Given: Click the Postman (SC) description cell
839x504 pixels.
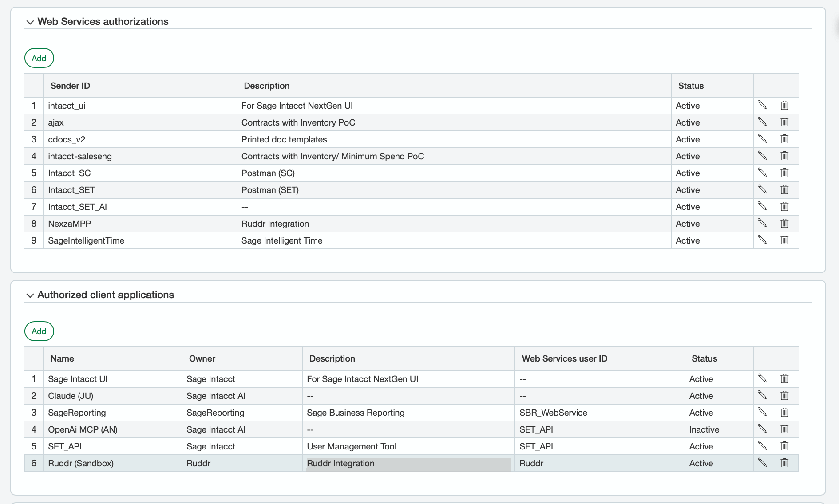Looking at the screenshot, I should tap(454, 173).
